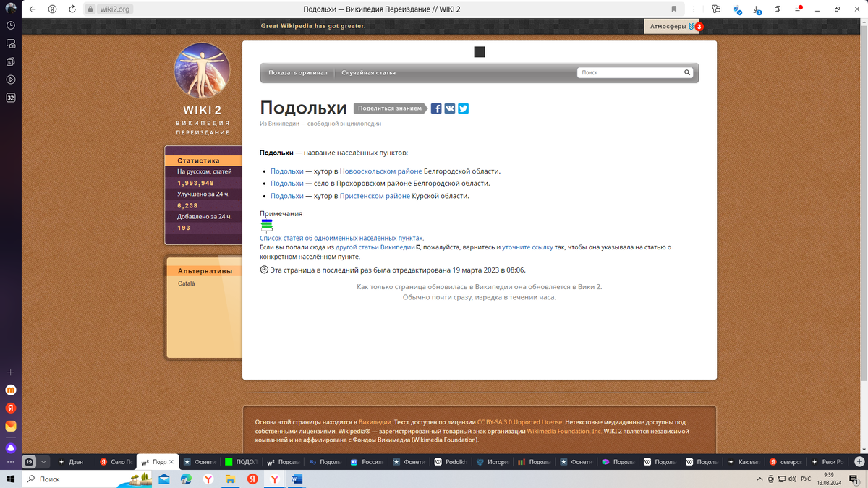Open уточните ссылку link
The width and height of the screenshot is (868, 488).
[x=527, y=247]
